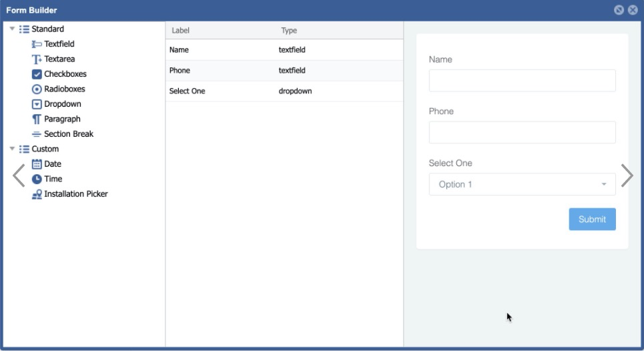Choose the Radioboxes component icon
Image resolution: width=644 pixels, height=351 pixels.
(37, 89)
